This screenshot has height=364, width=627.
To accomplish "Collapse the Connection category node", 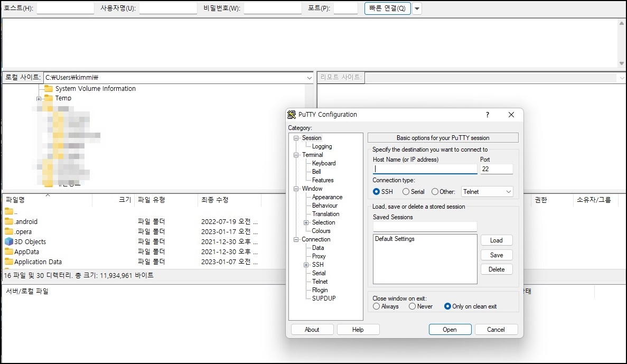I will coord(296,240).
